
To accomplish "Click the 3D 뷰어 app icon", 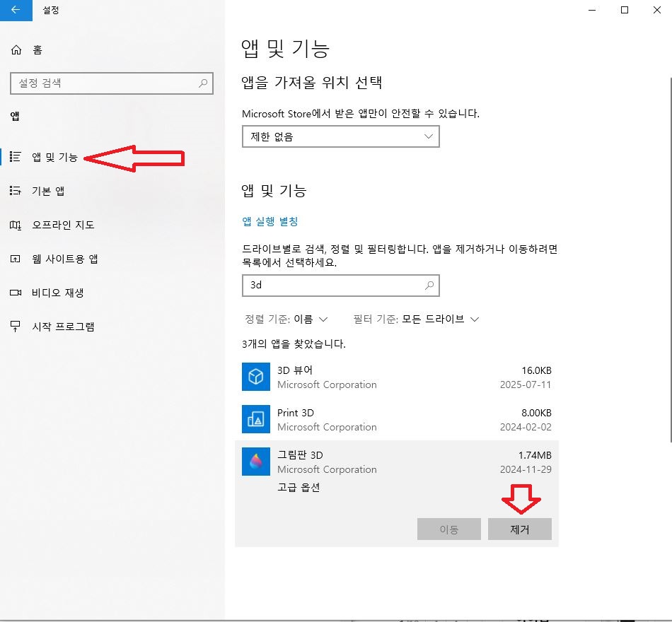I will coord(255,377).
